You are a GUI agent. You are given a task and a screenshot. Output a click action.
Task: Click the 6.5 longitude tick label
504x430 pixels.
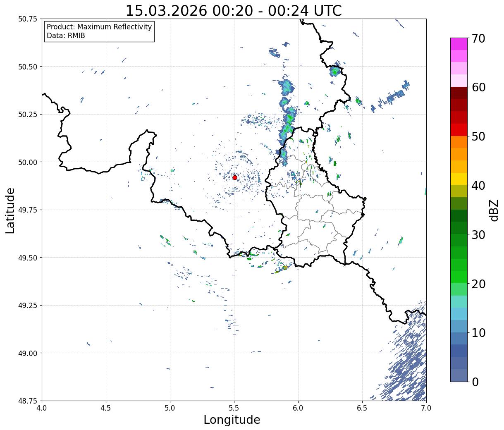click(x=362, y=408)
